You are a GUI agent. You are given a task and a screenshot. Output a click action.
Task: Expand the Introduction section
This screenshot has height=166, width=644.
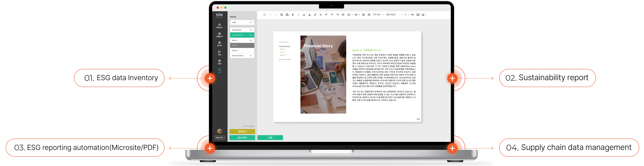(x=242, y=30)
